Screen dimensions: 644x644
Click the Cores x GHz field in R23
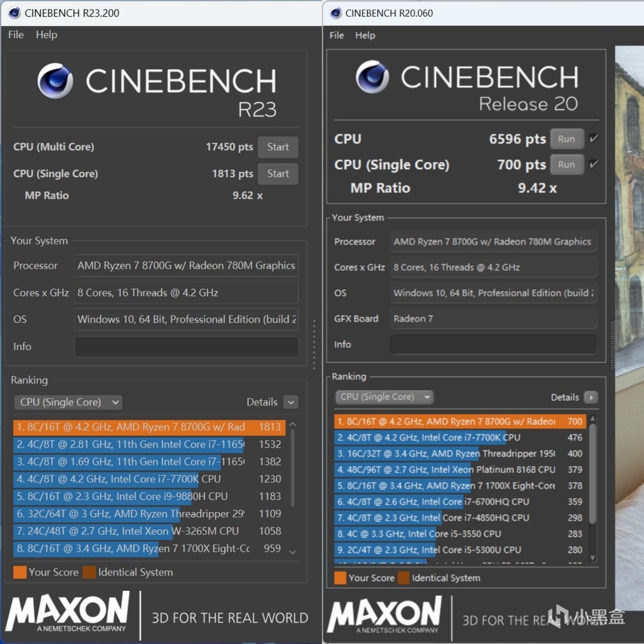tap(186, 292)
